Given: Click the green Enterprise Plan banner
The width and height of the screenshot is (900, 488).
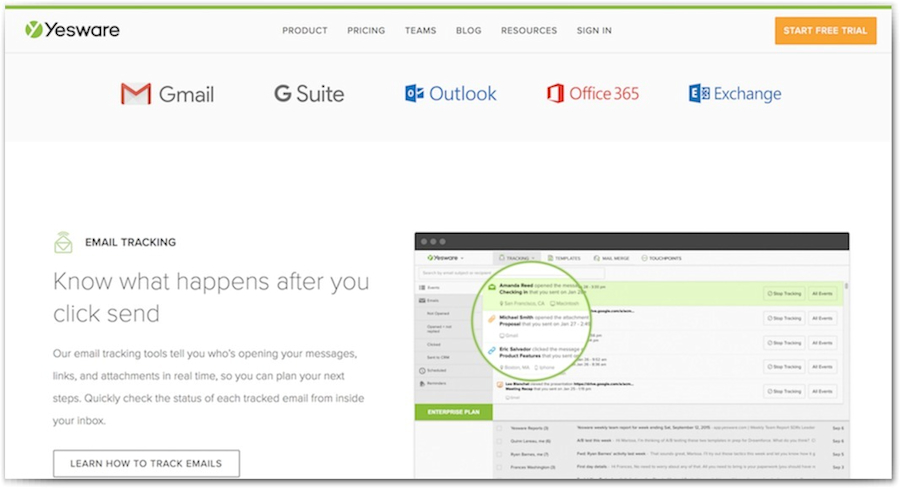Looking at the screenshot, I should point(453,412).
